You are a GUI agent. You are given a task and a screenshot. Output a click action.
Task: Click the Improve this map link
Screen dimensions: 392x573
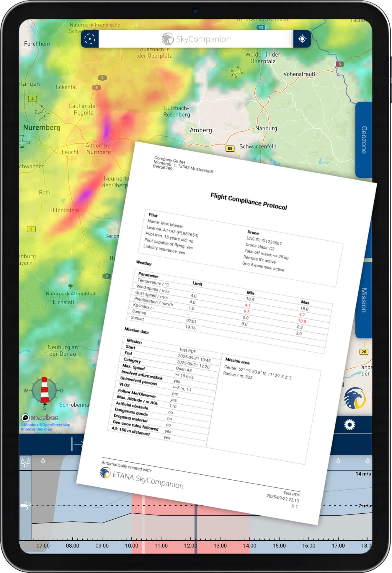point(36,429)
